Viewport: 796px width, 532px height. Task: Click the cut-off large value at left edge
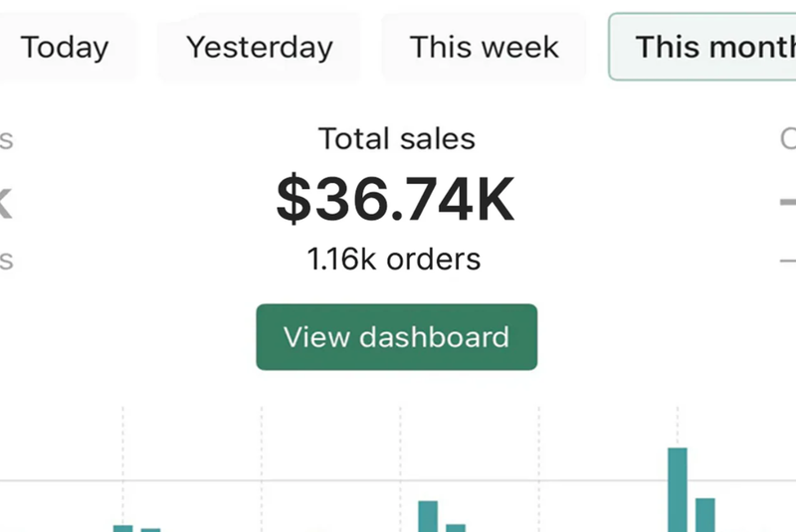[5, 202]
